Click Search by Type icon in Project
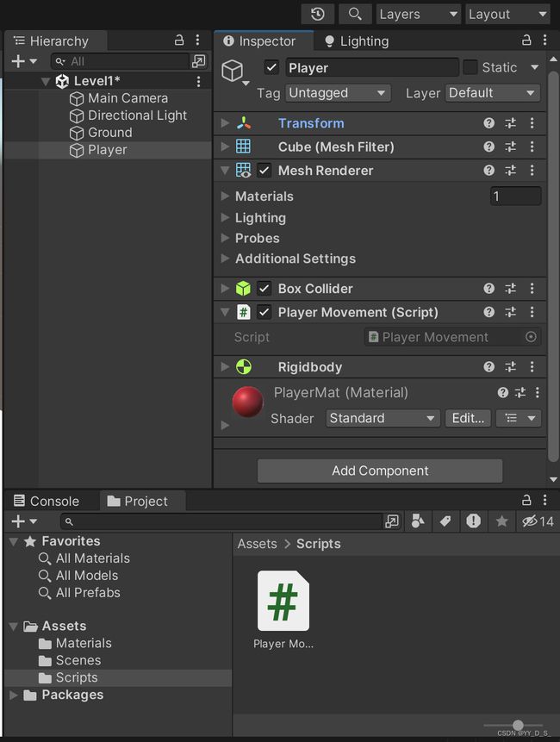This screenshot has height=742, width=560. [418, 521]
